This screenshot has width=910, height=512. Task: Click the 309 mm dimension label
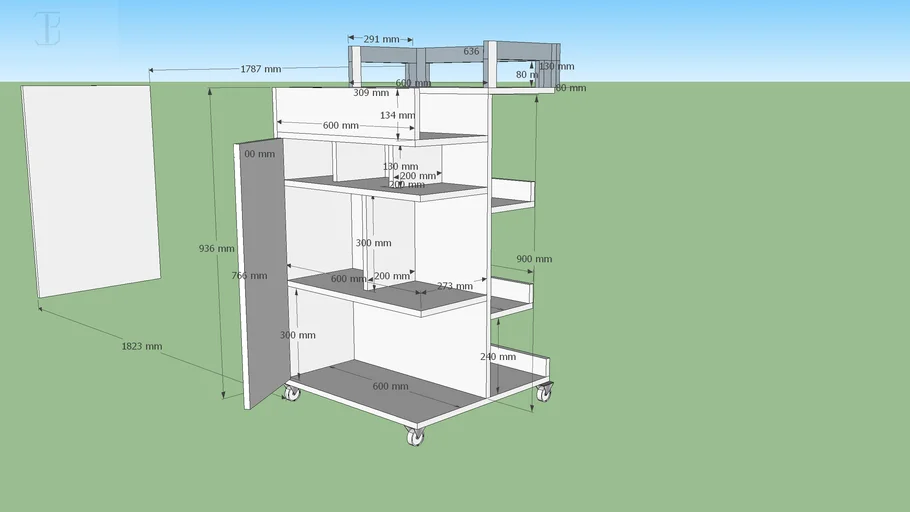point(370,93)
